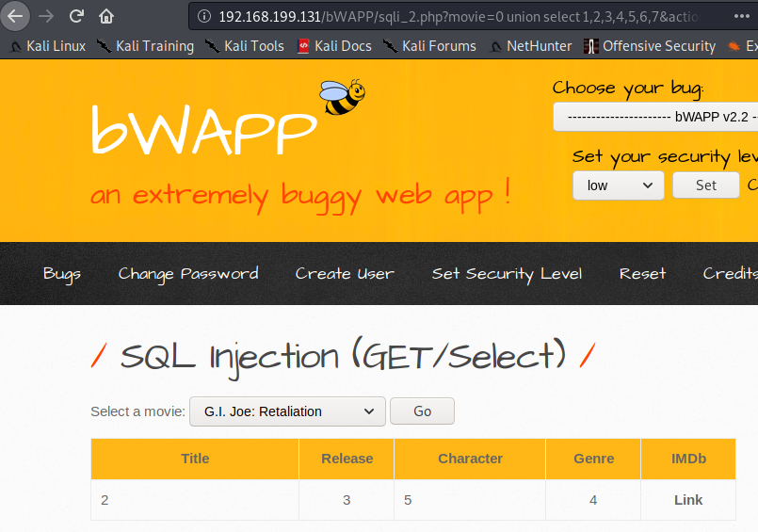
Task: Click the Title column header
Action: (195, 459)
